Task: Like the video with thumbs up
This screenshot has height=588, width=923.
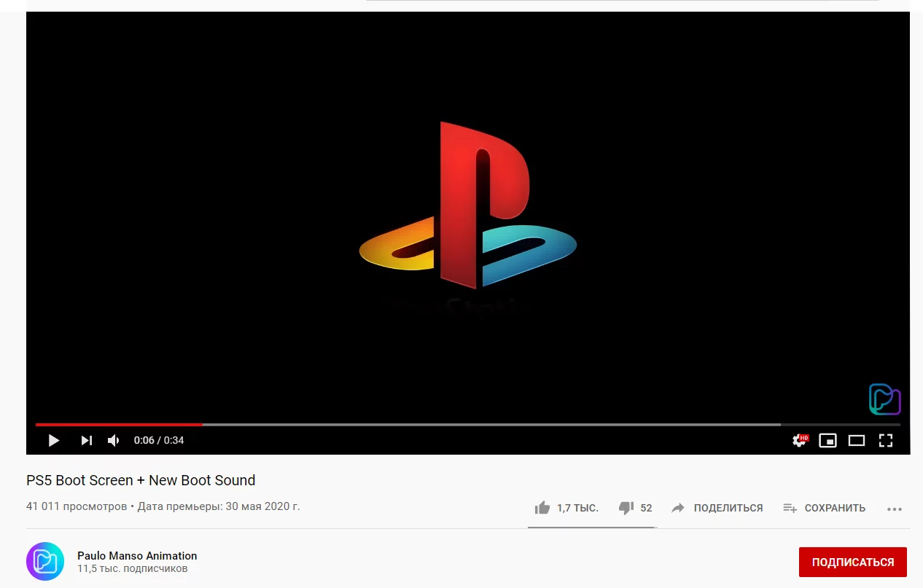Action: pyautogui.click(x=566, y=508)
